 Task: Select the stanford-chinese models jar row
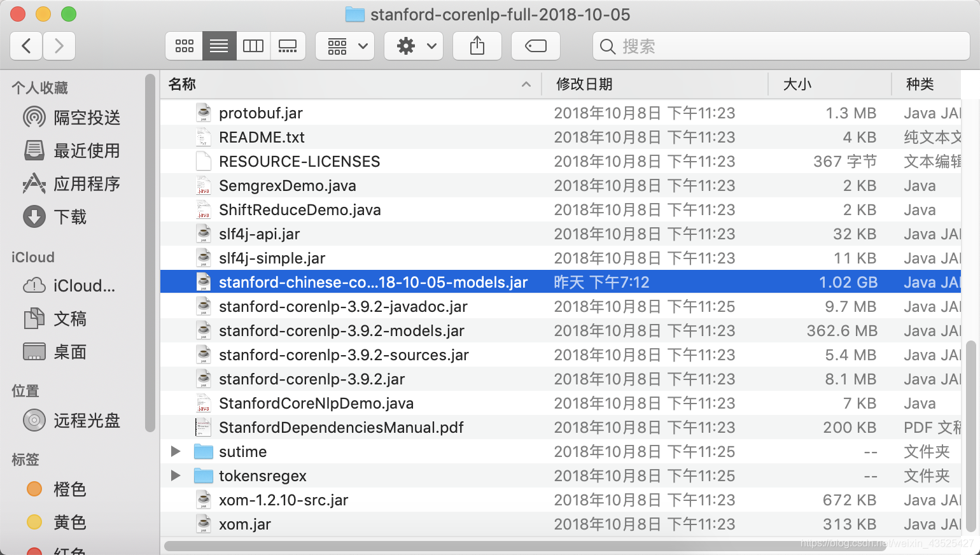[561, 282]
